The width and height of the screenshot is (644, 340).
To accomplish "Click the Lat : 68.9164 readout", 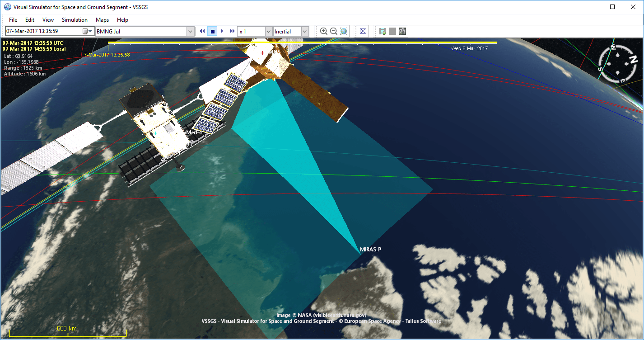I will pos(18,56).
